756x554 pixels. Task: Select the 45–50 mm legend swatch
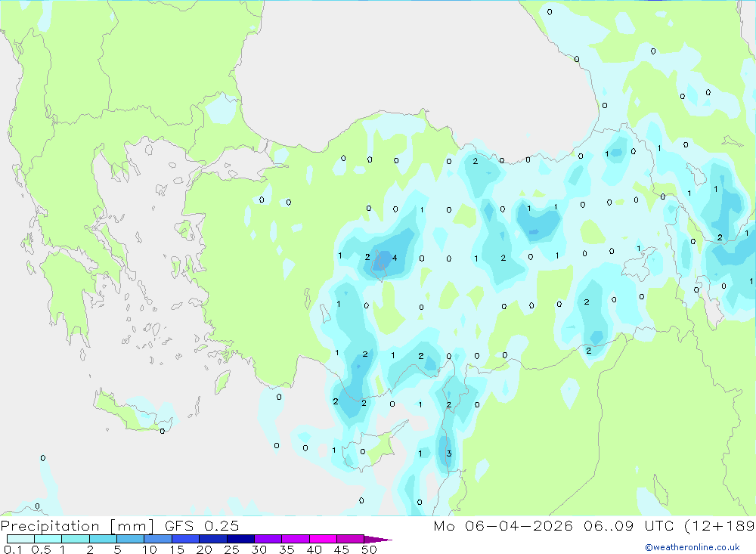click(x=351, y=539)
